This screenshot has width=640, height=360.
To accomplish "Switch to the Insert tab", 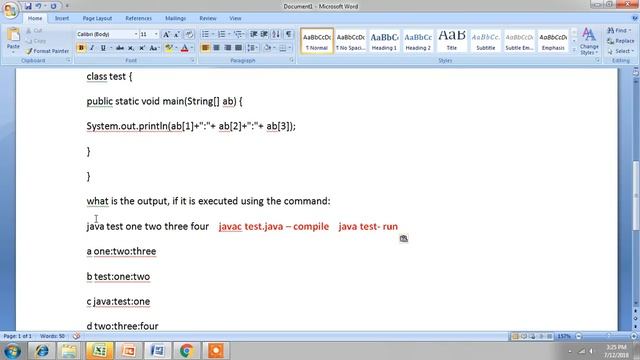I will tap(62, 18).
